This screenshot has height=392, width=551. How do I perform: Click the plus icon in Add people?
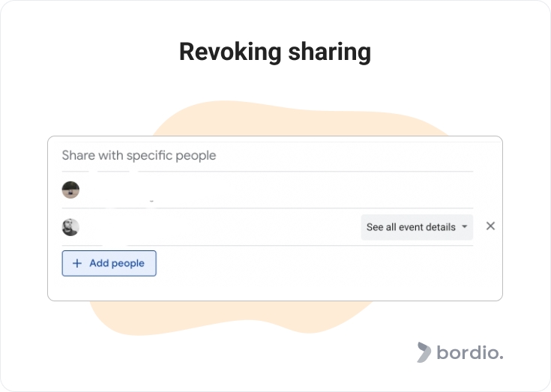[77, 263]
